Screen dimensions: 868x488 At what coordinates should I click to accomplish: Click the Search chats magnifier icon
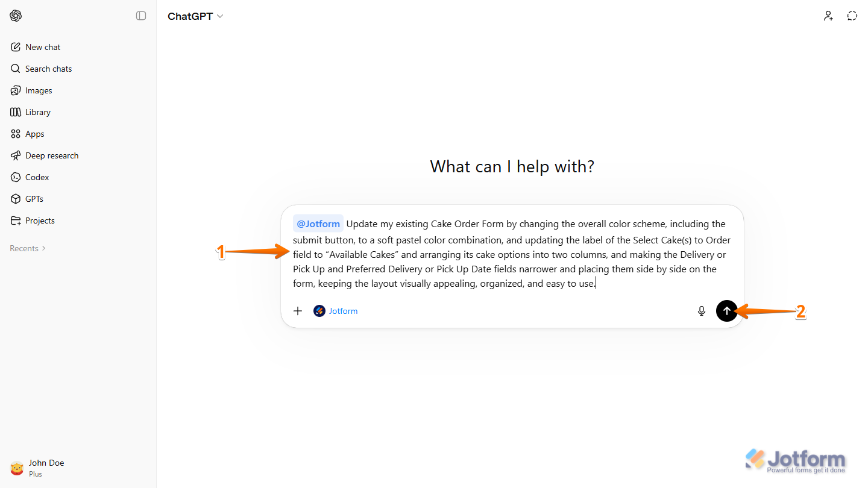(x=16, y=69)
